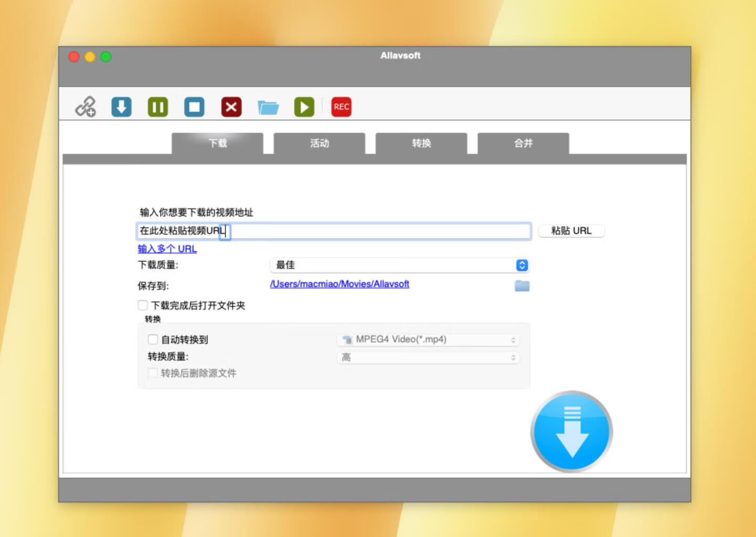
Task: Open the MPEG4 Video(*.mp4) format dropdown
Action: [x=428, y=340]
